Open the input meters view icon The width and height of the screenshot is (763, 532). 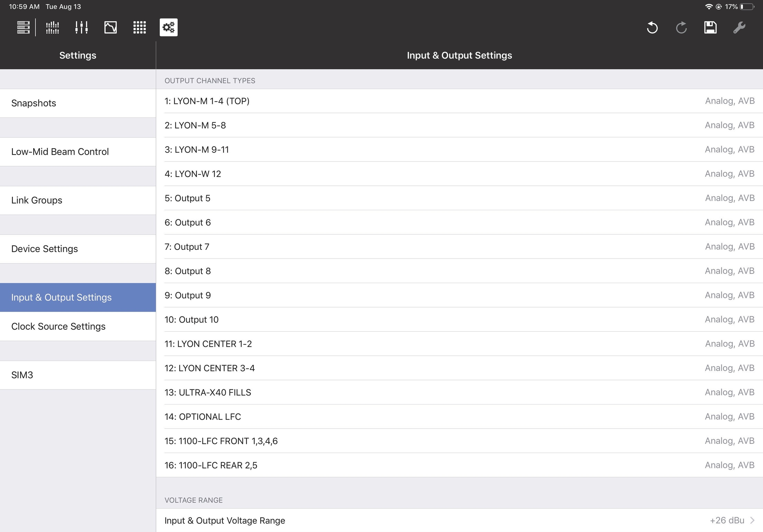pyautogui.click(x=52, y=27)
